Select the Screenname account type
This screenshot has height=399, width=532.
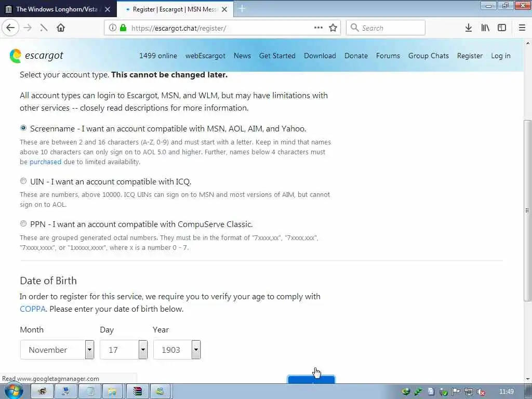tap(23, 128)
